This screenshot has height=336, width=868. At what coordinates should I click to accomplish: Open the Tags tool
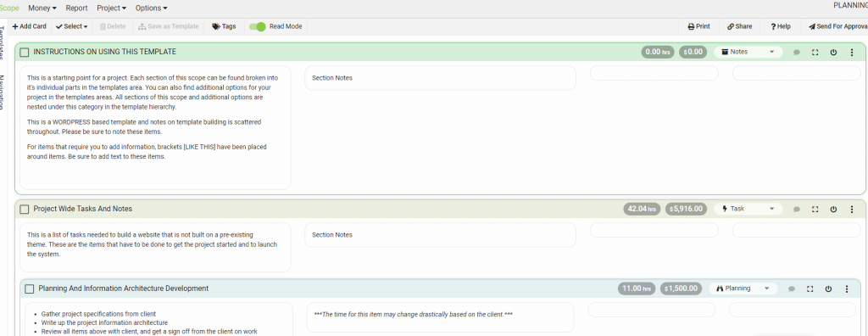tap(224, 26)
